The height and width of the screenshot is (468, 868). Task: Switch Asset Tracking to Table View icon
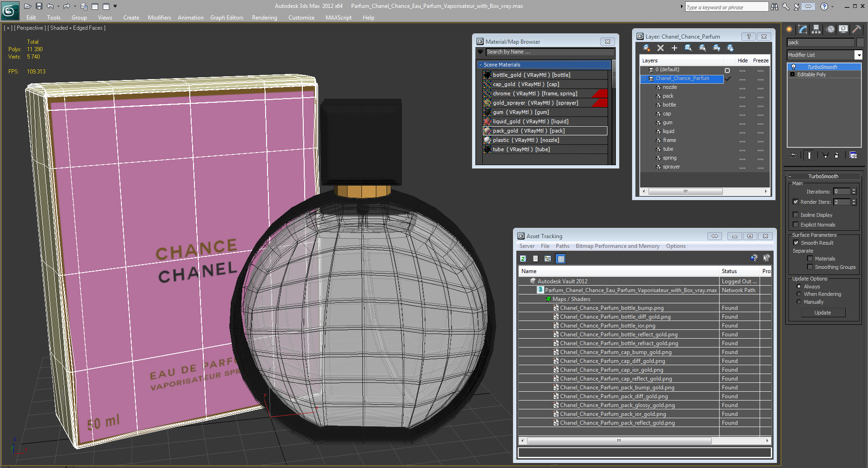pos(561,259)
